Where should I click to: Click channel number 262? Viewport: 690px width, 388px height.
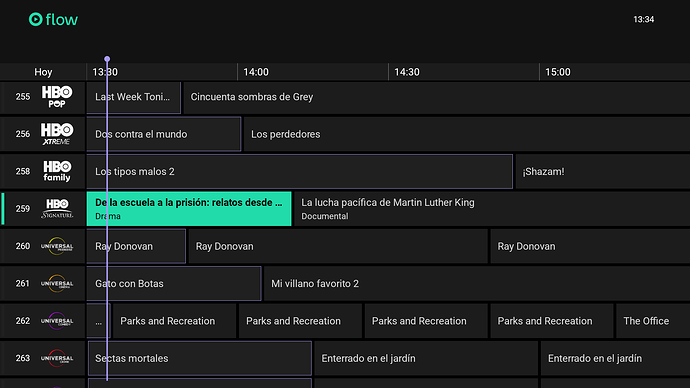[x=23, y=321]
